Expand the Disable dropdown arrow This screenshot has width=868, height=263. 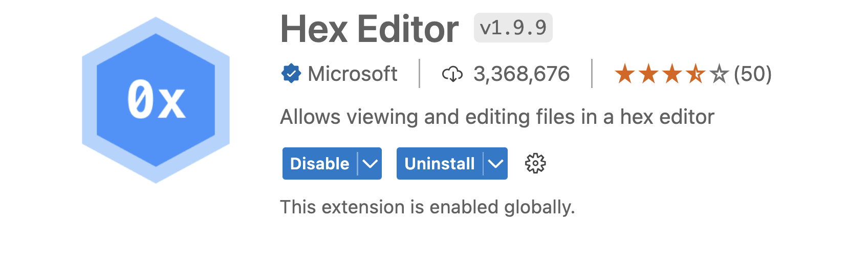[370, 164]
